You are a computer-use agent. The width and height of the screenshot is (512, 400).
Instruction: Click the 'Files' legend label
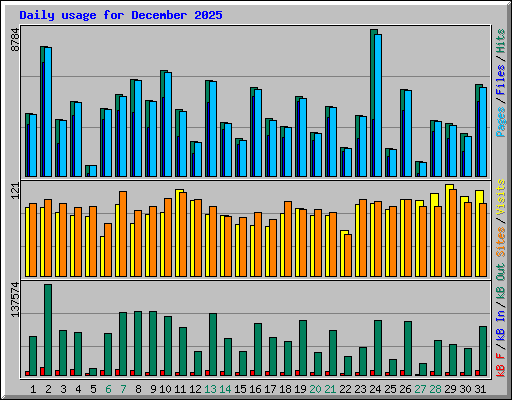[501, 80]
